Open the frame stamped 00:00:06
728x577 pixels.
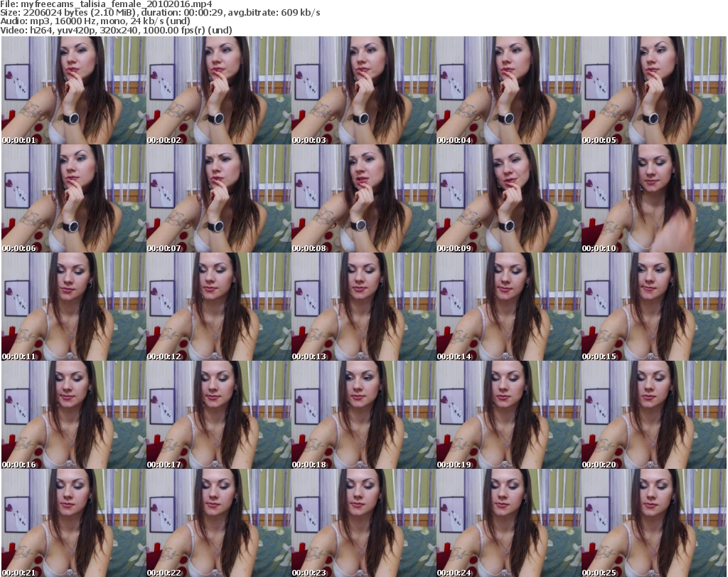[73, 198]
